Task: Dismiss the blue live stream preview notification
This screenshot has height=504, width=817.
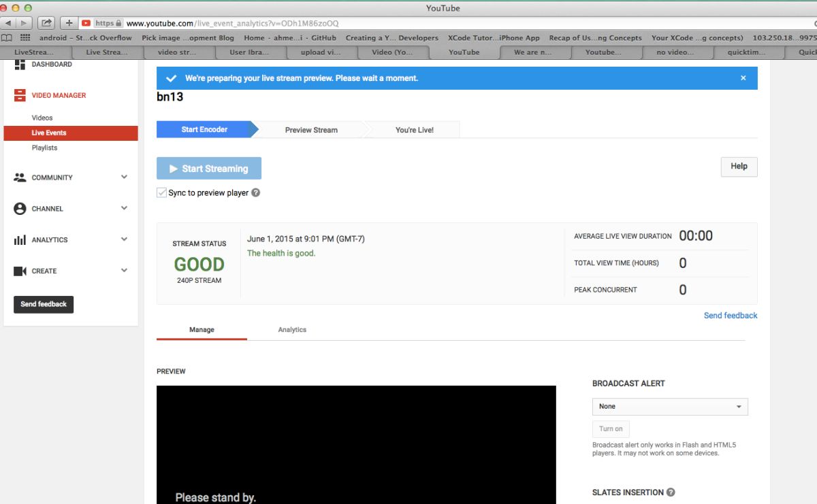Action: (x=743, y=78)
